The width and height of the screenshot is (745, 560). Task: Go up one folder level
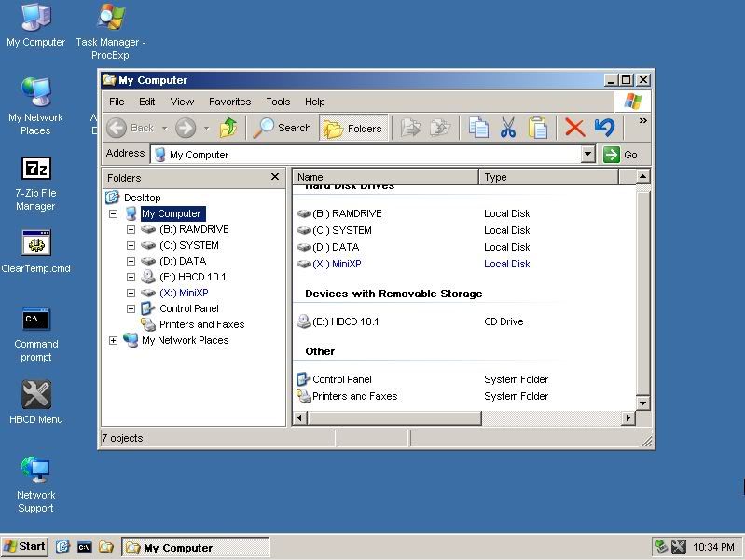point(228,128)
